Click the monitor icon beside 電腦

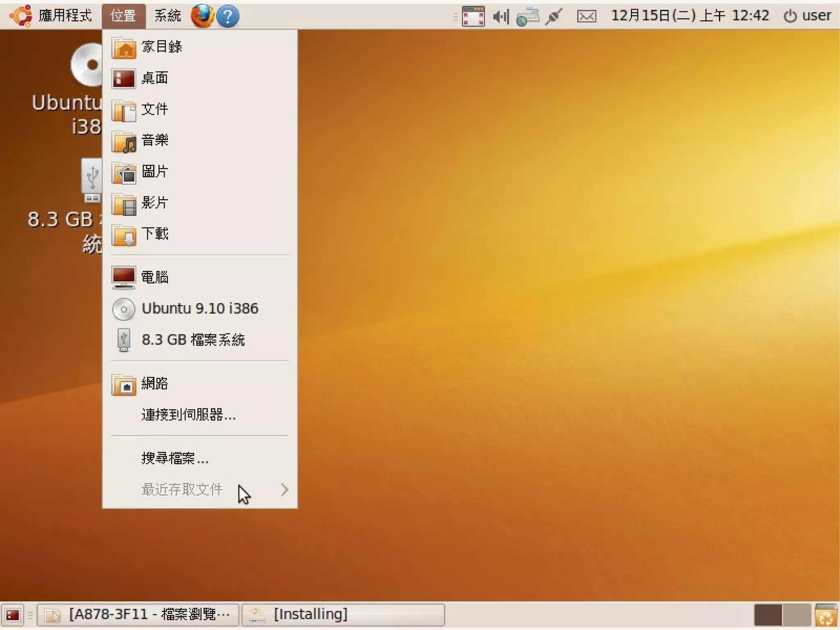pyautogui.click(x=124, y=278)
